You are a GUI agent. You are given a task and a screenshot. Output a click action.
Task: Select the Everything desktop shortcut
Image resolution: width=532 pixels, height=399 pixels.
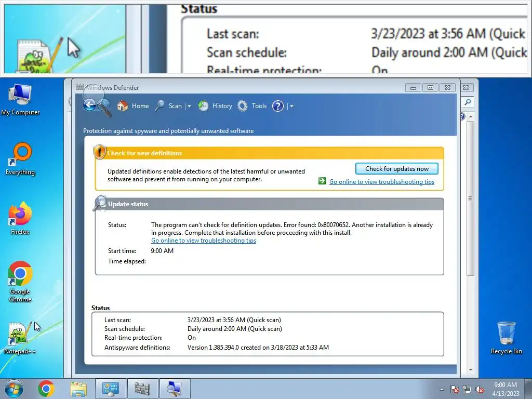click(20, 159)
